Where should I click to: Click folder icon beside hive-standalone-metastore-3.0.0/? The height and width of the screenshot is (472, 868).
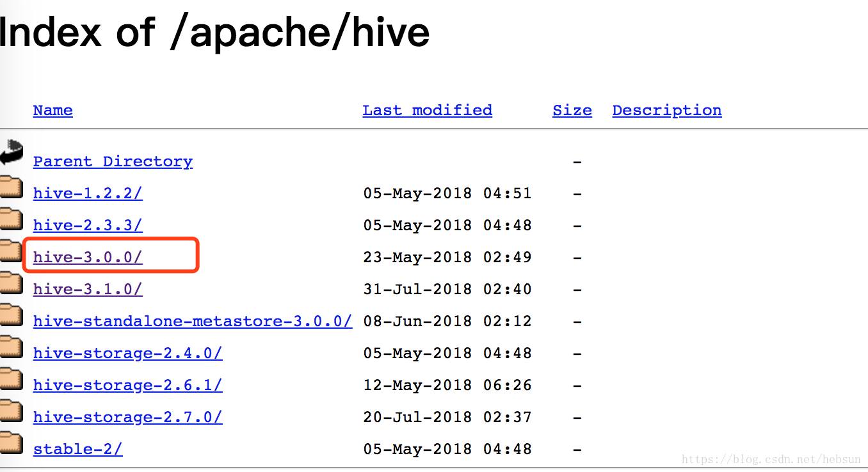pyautogui.click(x=11, y=315)
